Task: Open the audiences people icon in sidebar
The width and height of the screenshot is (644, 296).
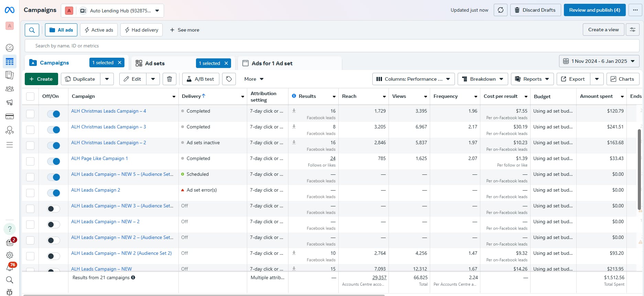Action: [x=10, y=89]
